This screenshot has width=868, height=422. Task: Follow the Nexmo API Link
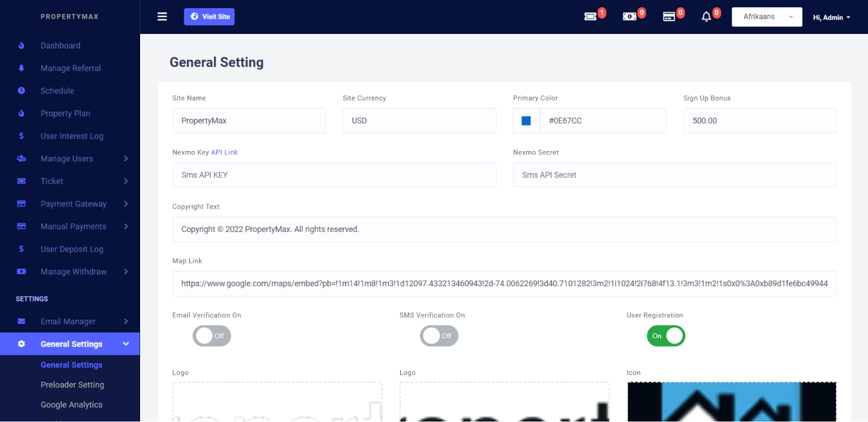click(224, 152)
